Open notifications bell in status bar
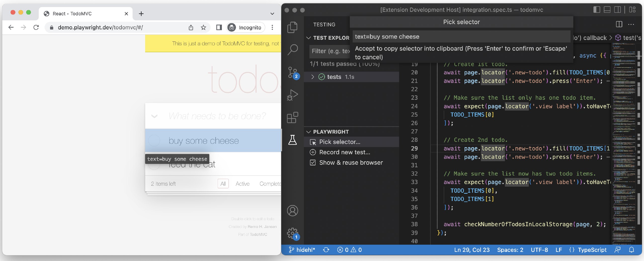 631,250
